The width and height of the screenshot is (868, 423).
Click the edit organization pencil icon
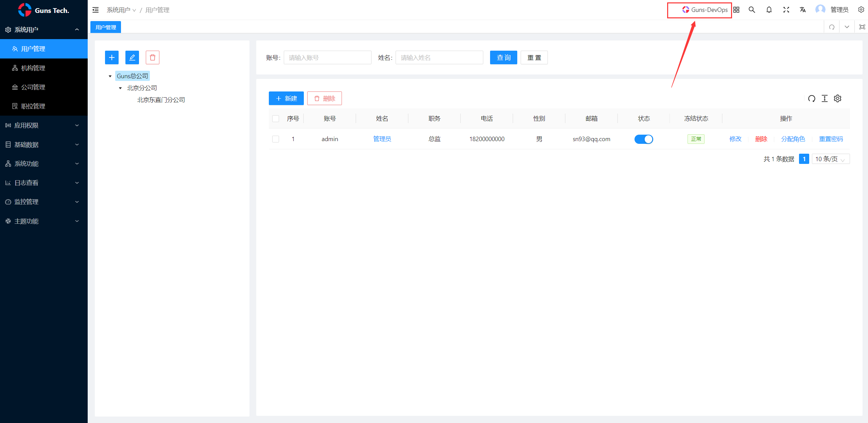(132, 57)
